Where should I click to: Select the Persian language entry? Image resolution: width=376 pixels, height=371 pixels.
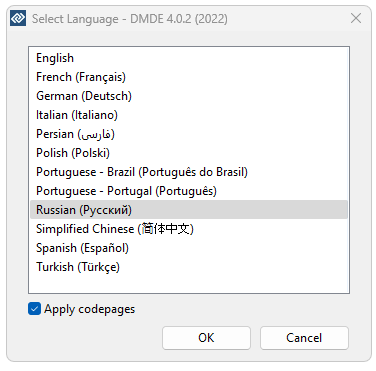coord(189,134)
